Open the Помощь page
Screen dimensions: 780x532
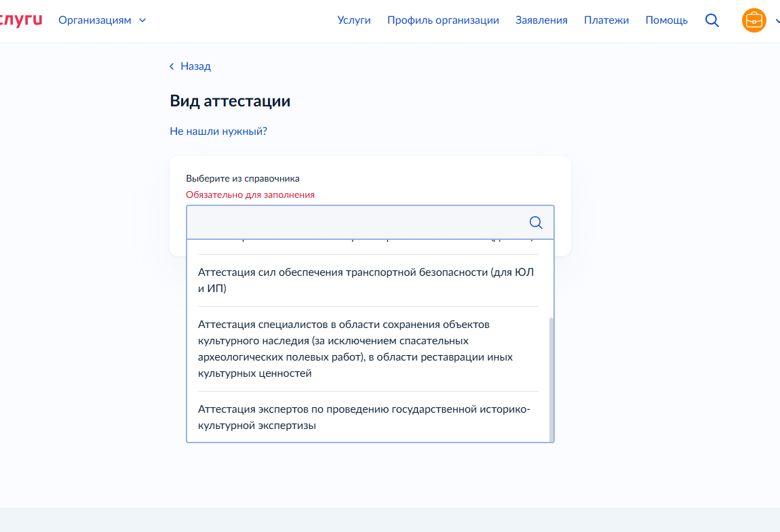666,20
